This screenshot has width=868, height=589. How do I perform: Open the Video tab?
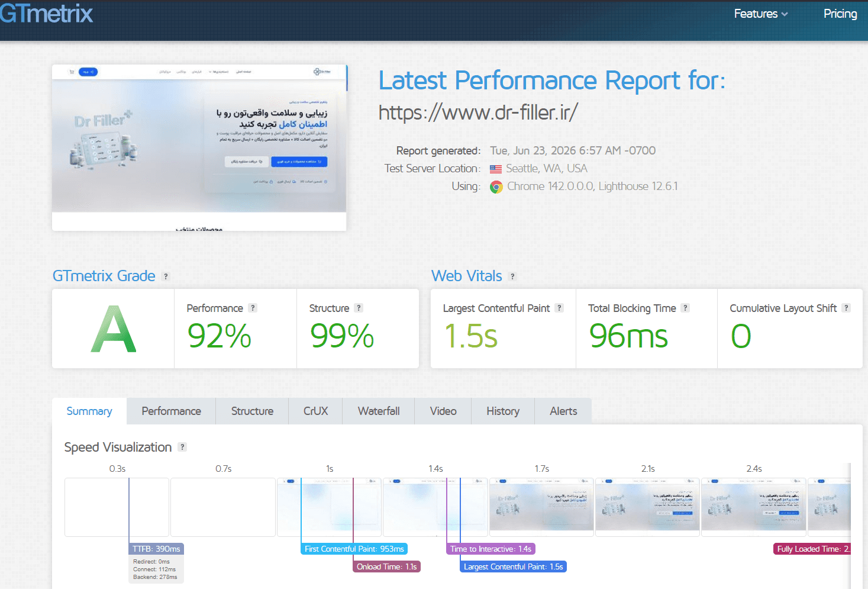[443, 411]
